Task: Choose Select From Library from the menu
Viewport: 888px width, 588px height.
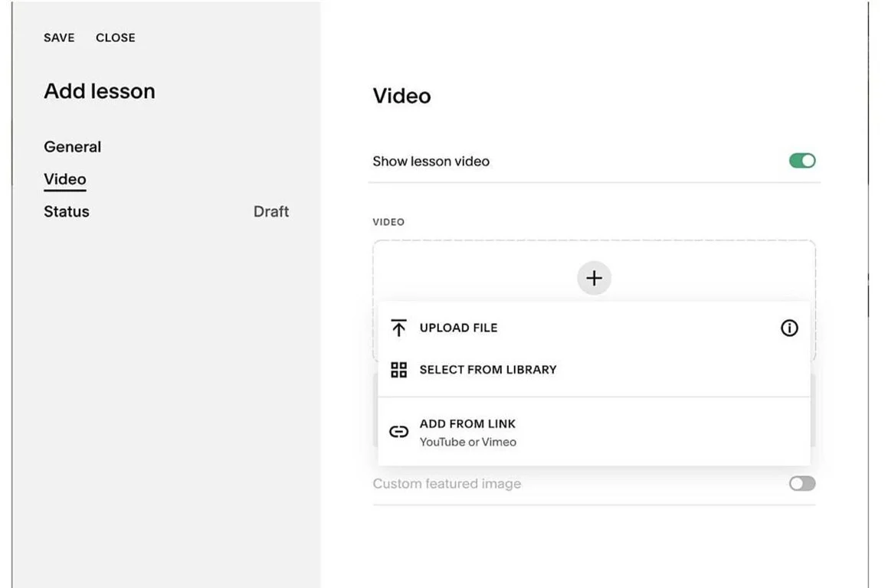Action: tap(487, 370)
